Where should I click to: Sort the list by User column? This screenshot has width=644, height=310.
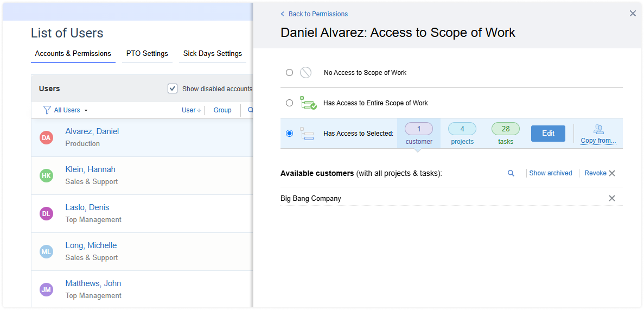pyautogui.click(x=190, y=110)
